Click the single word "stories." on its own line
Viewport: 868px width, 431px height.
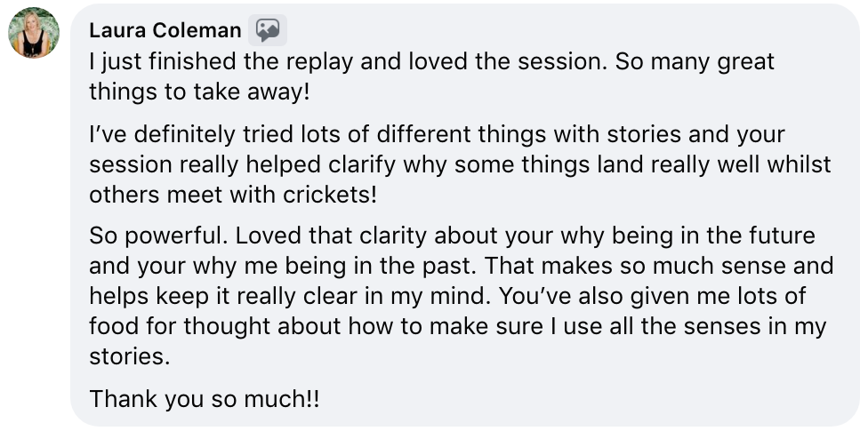tap(130, 357)
